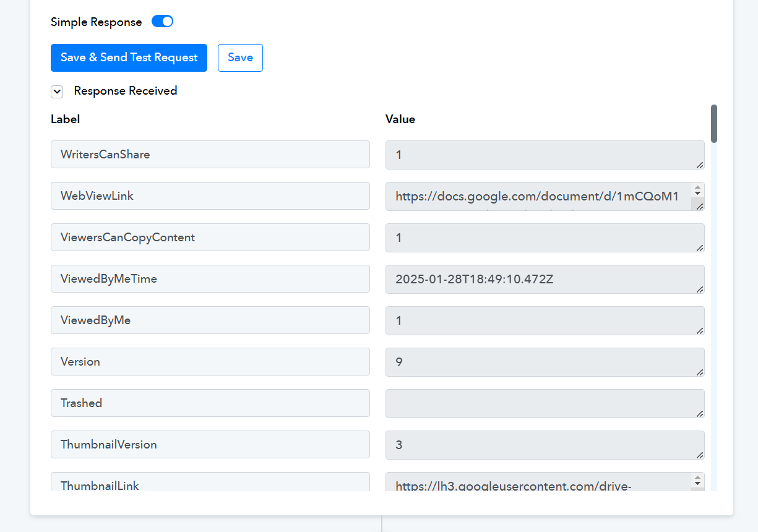Click the Save button

pyautogui.click(x=240, y=58)
